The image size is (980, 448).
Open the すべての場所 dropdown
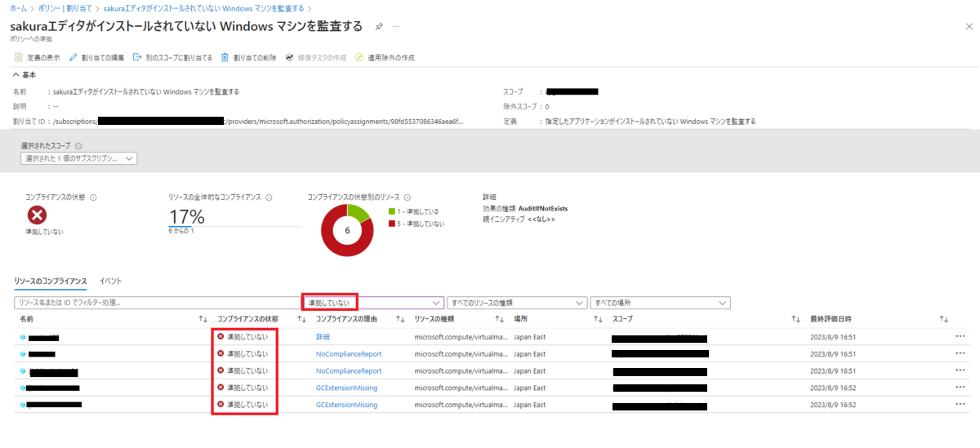coord(660,303)
